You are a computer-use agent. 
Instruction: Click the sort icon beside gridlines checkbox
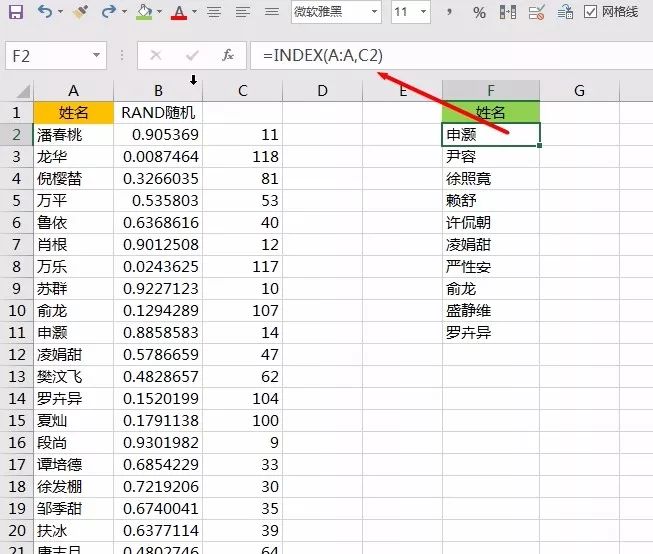point(565,12)
